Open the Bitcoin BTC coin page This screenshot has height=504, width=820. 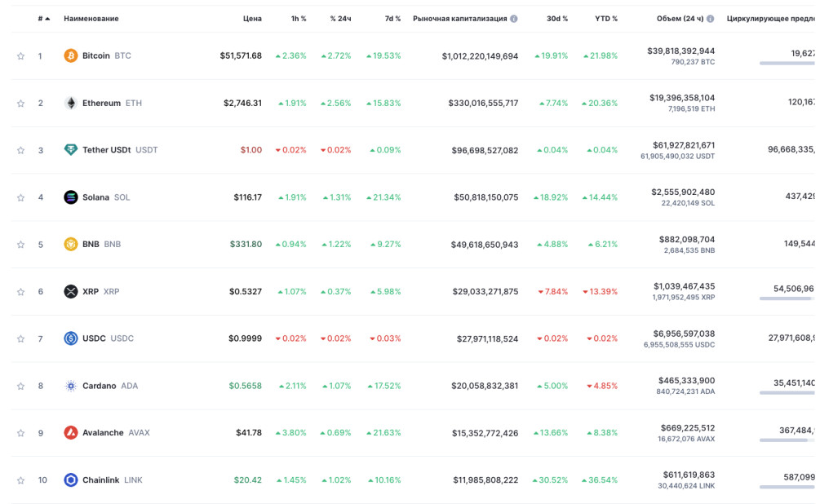tap(107, 55)
